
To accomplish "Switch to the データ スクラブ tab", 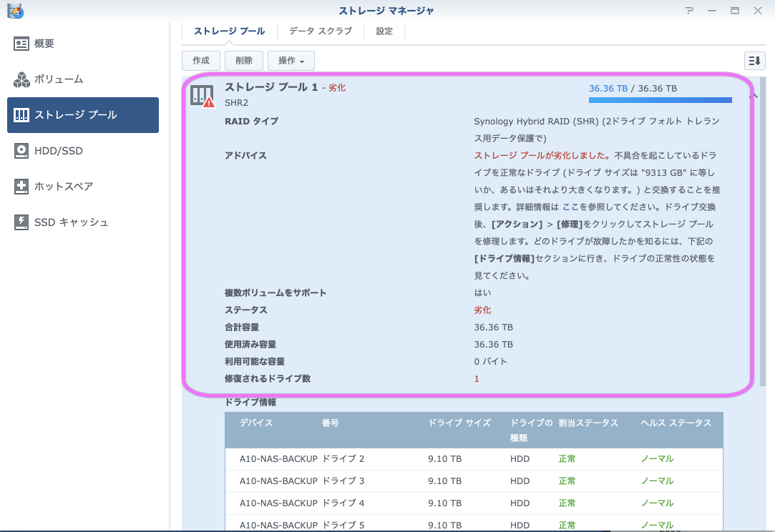I will [320, 31].
